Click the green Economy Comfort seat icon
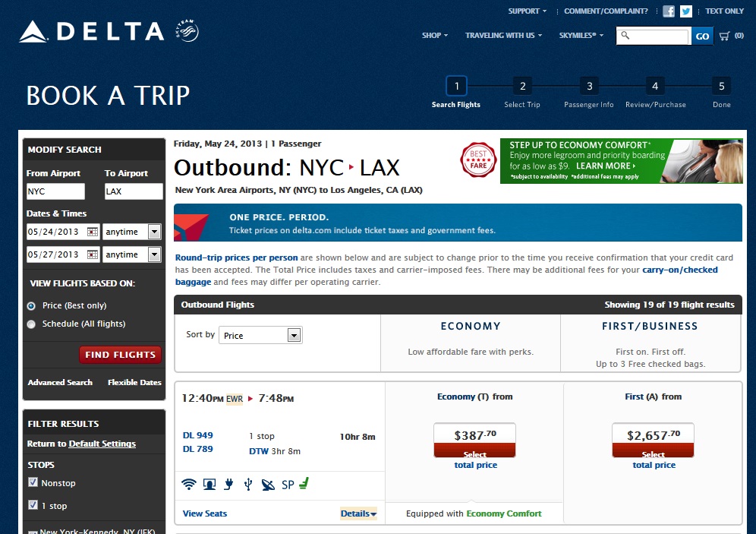Image resolution: width=756 pixels, height=534 pixels. (304, 483)
